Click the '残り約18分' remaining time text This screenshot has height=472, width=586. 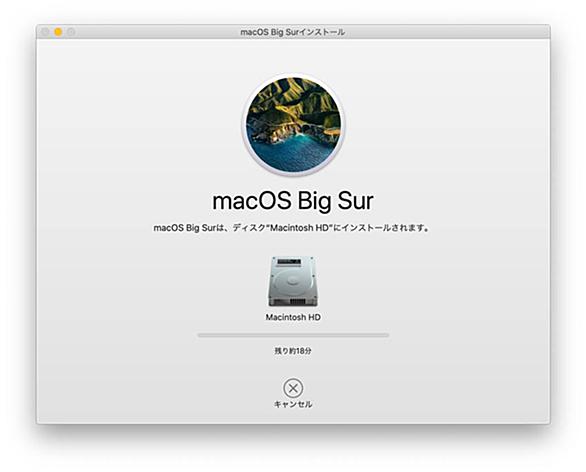[293, 351]
